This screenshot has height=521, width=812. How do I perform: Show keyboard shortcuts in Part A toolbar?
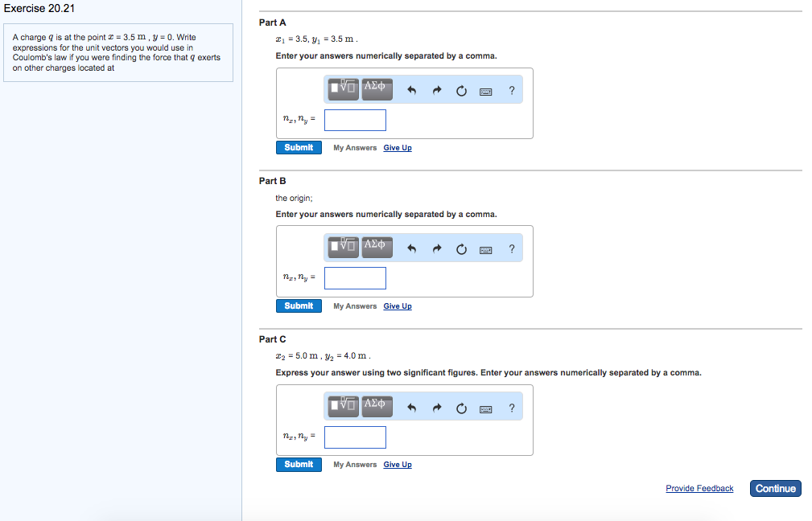[x=486, y=91]
